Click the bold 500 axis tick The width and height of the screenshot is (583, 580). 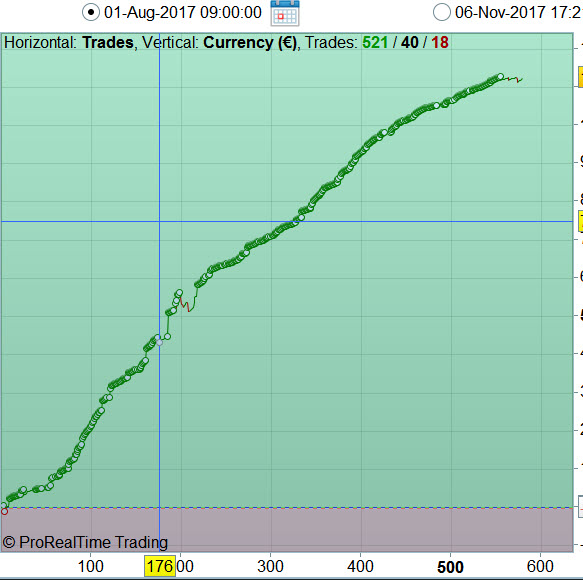(x=450, y=567)
